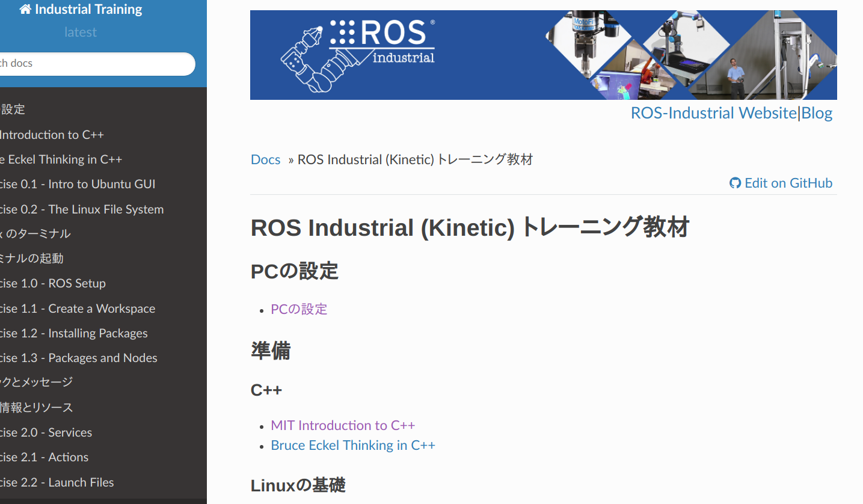The height and width of the screenshot is (504, 863).
Task: Open the Blog link
Action: pyautogui.click(x=817, y=112)
